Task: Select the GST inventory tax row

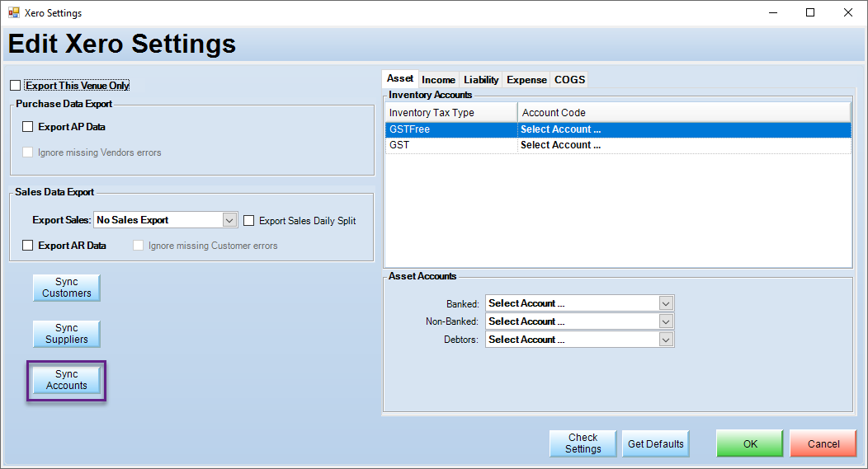Action: [x=618, y=145]
